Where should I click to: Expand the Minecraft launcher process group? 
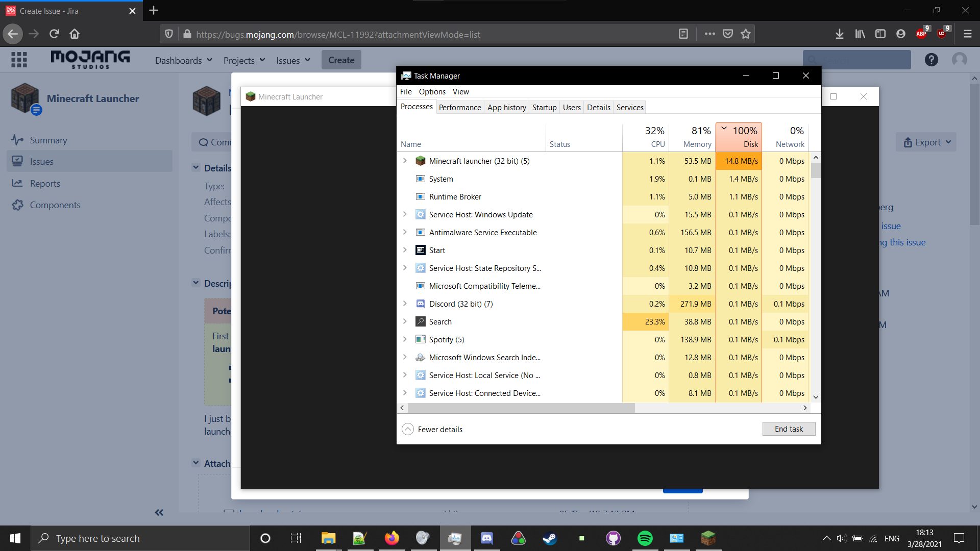(x=405, y=161)
